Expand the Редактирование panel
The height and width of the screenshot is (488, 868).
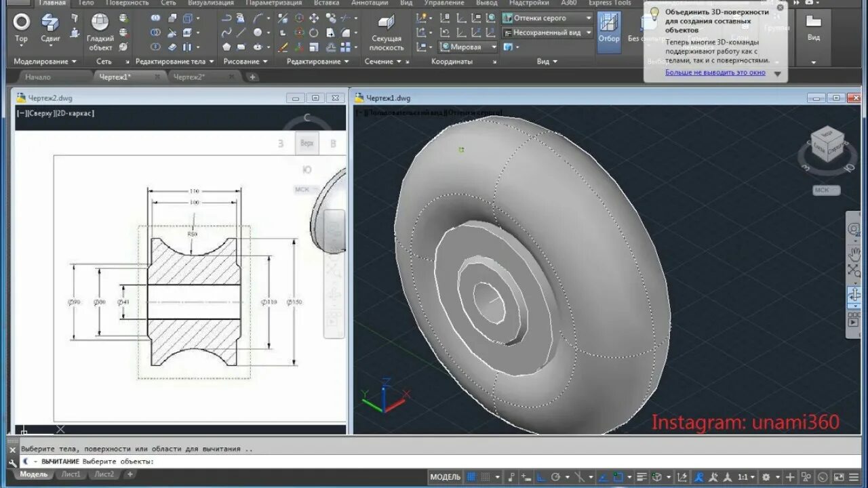tap(317, 62)
